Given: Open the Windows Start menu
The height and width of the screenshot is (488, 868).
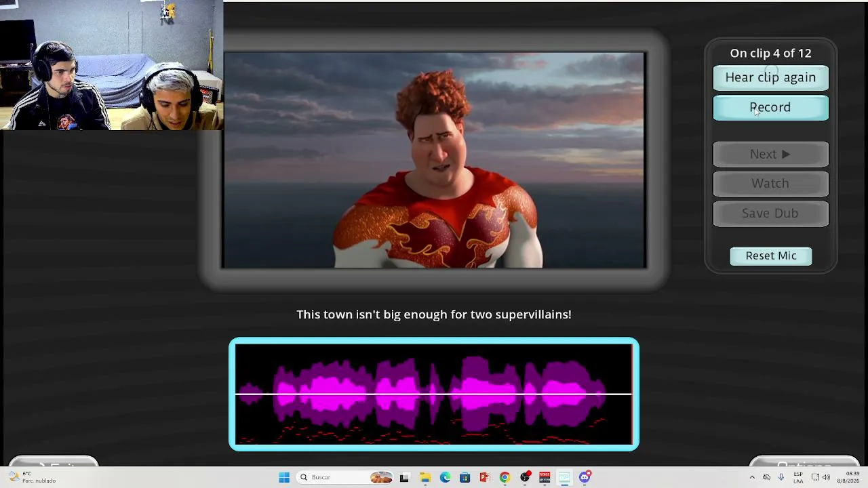Looking at the screenshot, I should 284,477.
